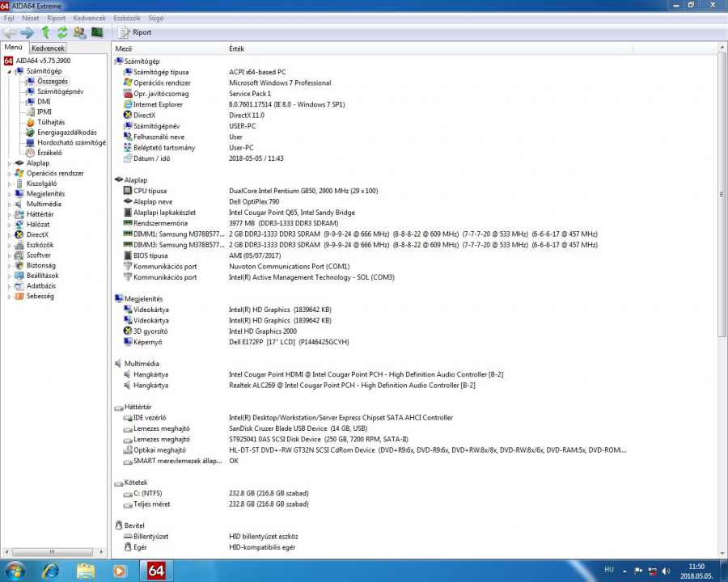Click the Rendszermemória row icon
This screenshot has width=728, height=582.
click(128, 223)
